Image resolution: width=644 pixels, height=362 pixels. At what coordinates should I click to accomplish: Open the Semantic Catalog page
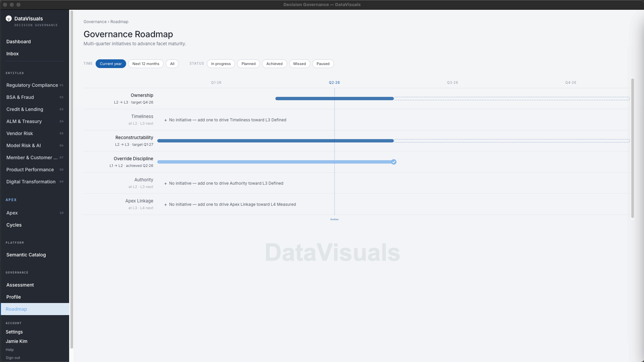(35, 255)
